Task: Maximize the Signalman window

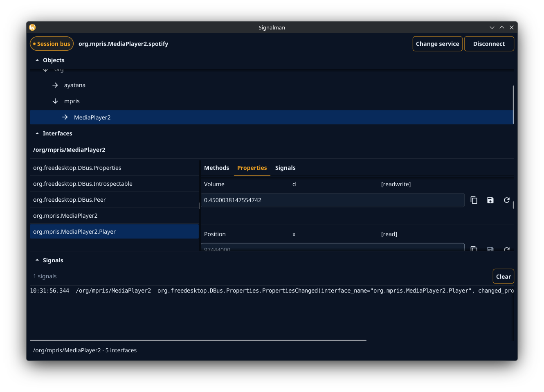Action: point(502,27)
